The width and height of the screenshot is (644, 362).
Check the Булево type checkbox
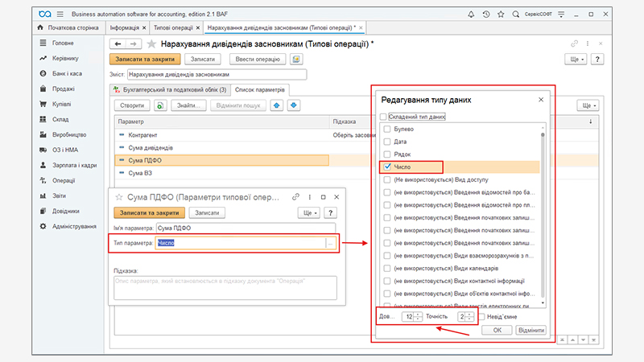click(388, 129)
